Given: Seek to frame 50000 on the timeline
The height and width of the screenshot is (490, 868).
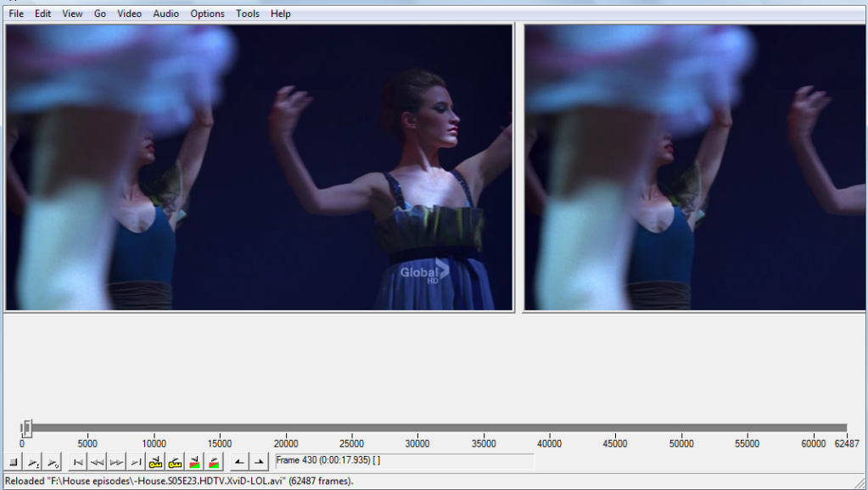Looking at the screenshot, I should [680, 428].
